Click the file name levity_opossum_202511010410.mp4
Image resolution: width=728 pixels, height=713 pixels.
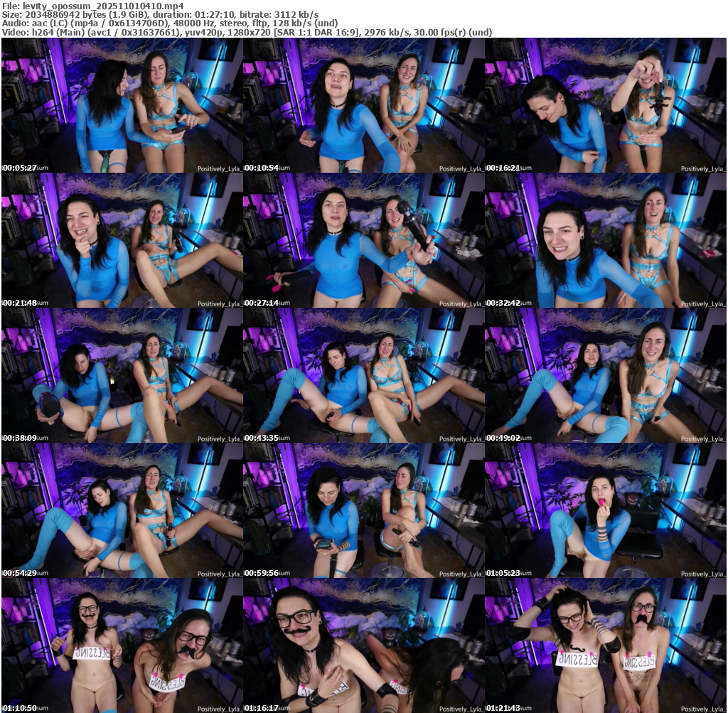(x=103, y=6)
